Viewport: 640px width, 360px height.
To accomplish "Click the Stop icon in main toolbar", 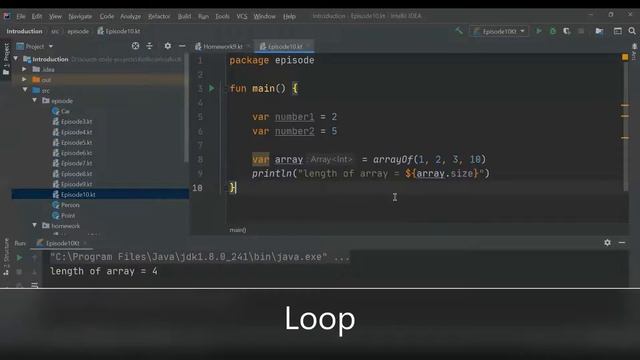I will (x=581, y=31).
